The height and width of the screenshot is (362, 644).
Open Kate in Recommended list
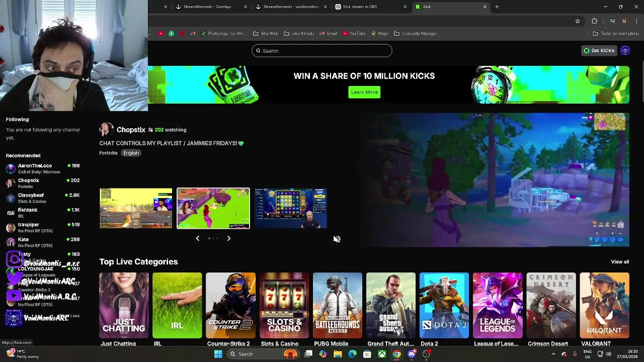[43, 242]
